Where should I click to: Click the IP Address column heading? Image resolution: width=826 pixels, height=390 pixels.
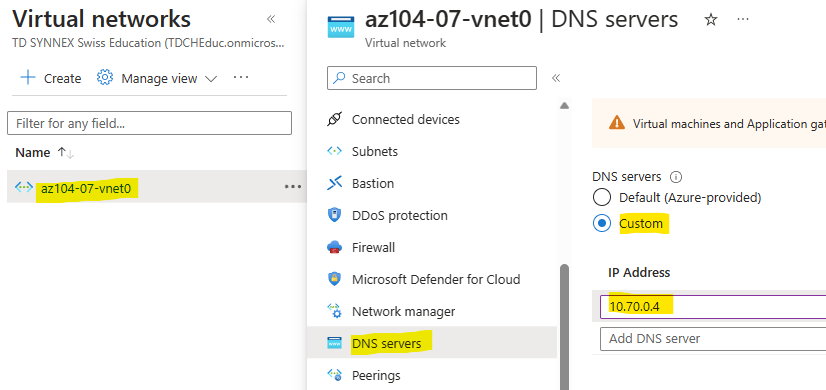[638, 272]
